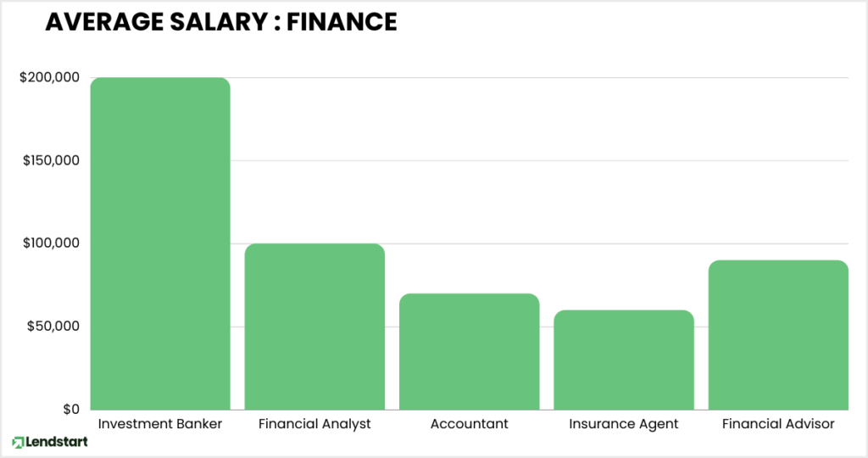Click the Investment Banker axis label
Viewport: 868px width, 458px height.
click(160, 424)
